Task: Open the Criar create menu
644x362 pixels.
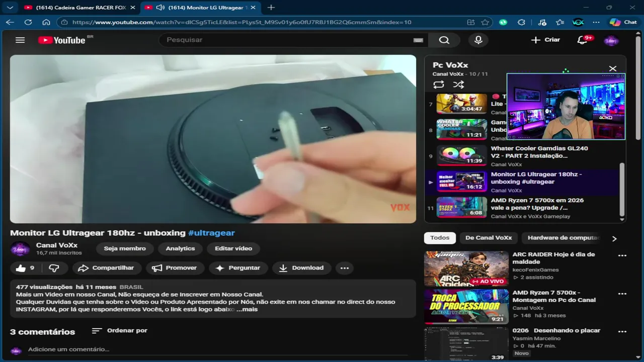Action: point(545,40)
